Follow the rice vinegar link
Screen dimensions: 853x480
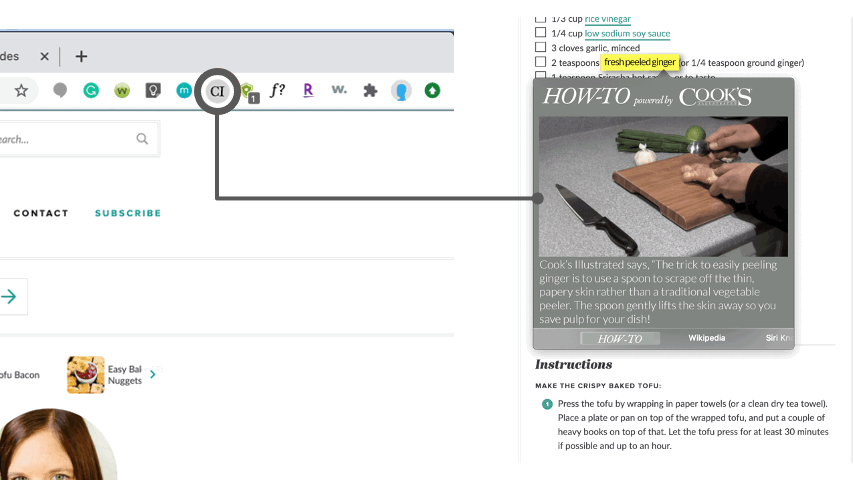[x=608, y=19]
